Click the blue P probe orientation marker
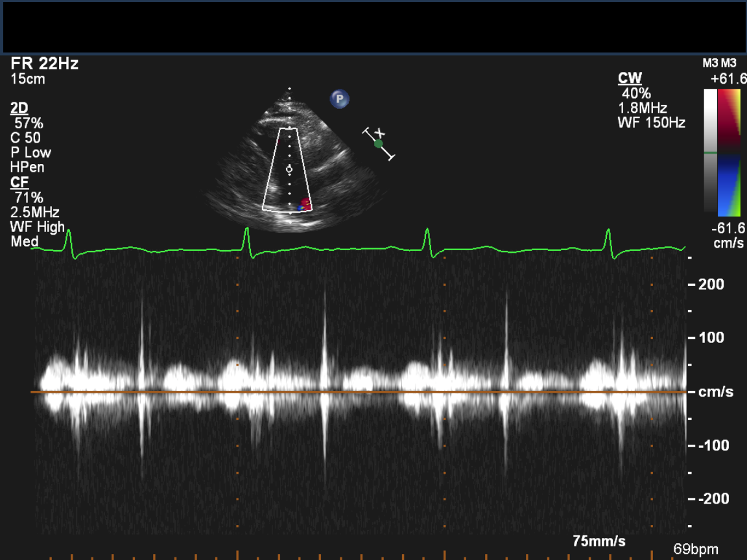 pos(339,99)
